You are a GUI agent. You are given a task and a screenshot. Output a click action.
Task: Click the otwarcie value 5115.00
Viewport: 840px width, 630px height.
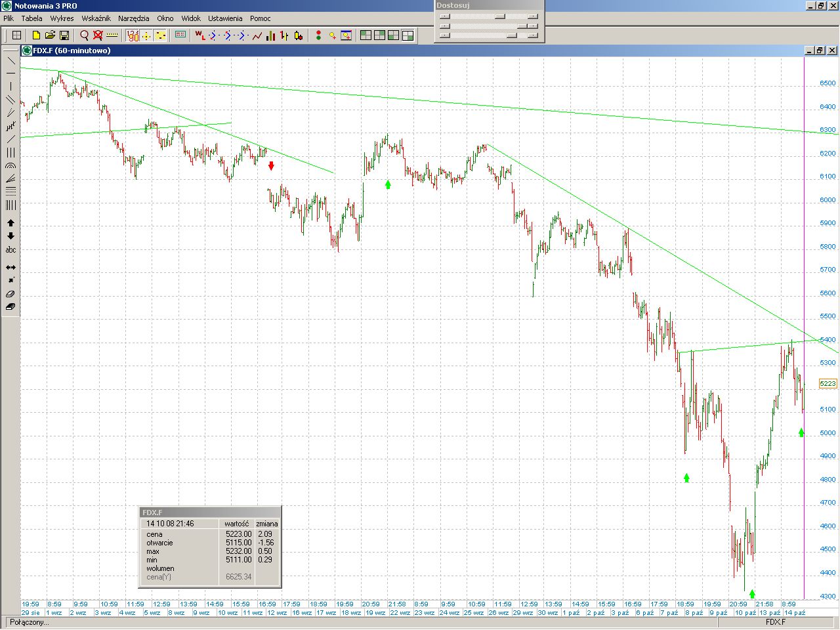tap(238, 543)
